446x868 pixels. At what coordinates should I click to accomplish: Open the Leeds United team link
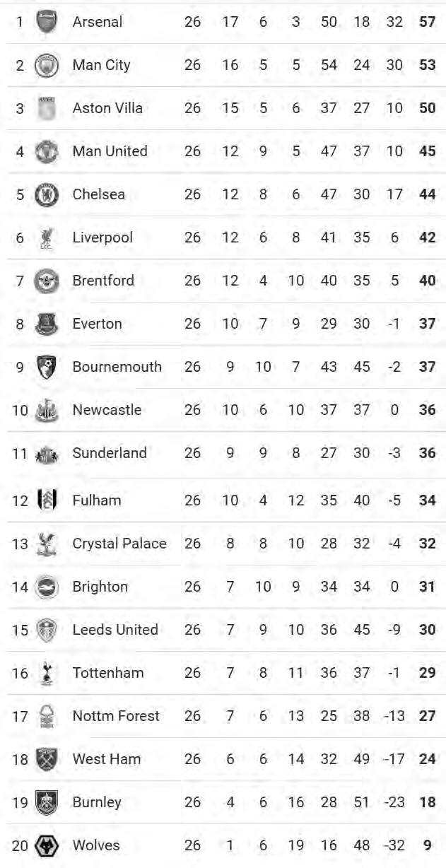(x=115, y=630)
